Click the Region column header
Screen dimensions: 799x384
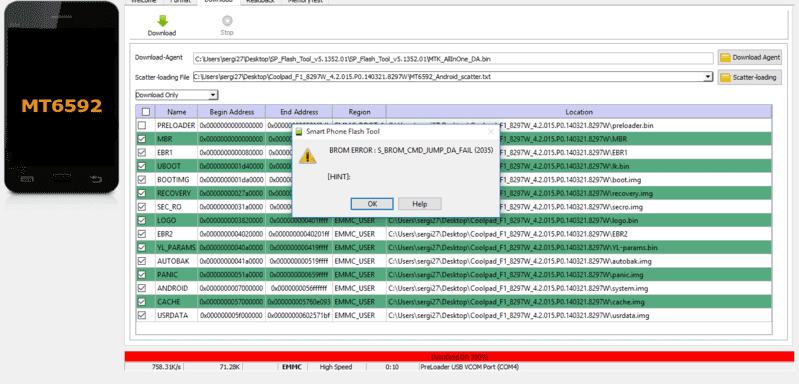359,112
